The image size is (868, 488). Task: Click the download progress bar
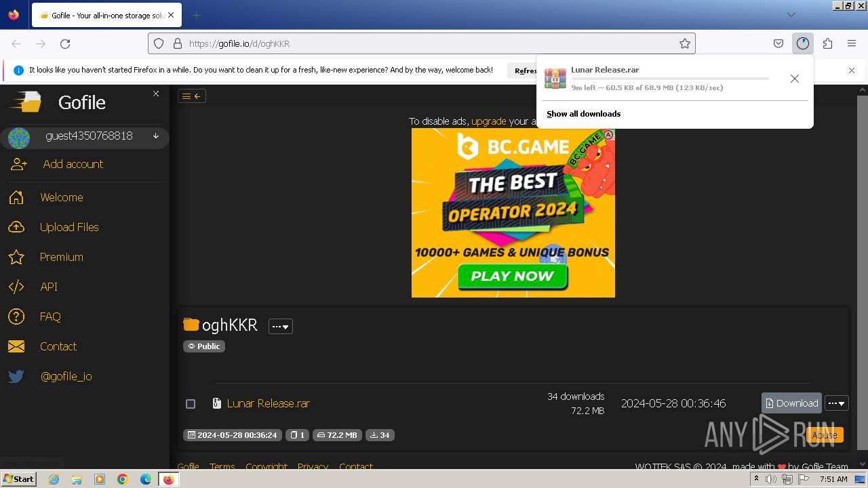coord(670,79)
